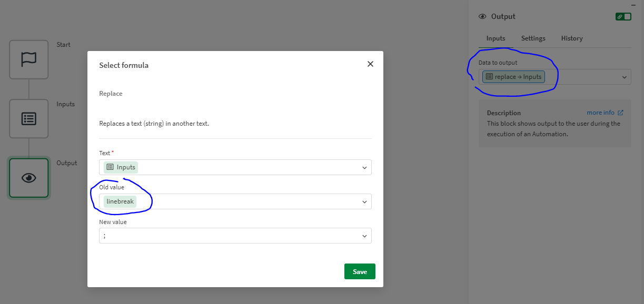This screenshot has height=304, width=644.
Task: Click the external link icon beside more info
Action: coord(620,113)
